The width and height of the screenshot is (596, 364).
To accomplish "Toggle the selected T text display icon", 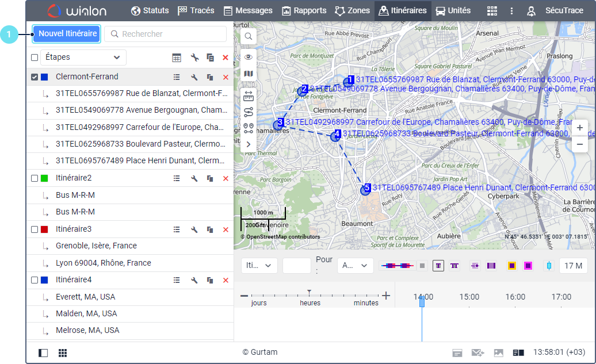I will [438, 266].
